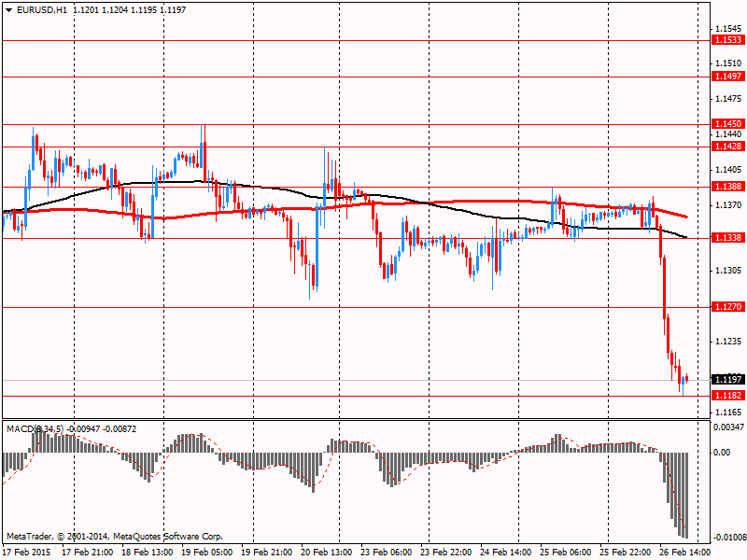Image resolution: width=747 pixels, height=560 pixels.
Task: Click the 1.1370 price scale value
Action: [729, 205]
